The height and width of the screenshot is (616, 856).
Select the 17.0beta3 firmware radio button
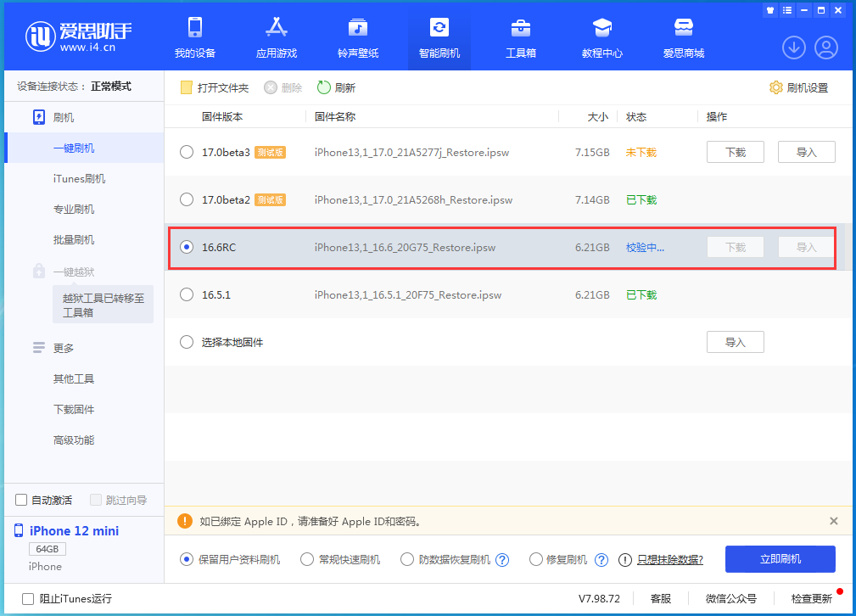187,152
